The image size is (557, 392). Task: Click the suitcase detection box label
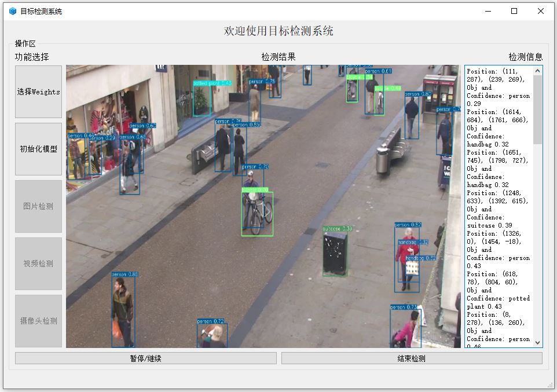click(337, 229)
